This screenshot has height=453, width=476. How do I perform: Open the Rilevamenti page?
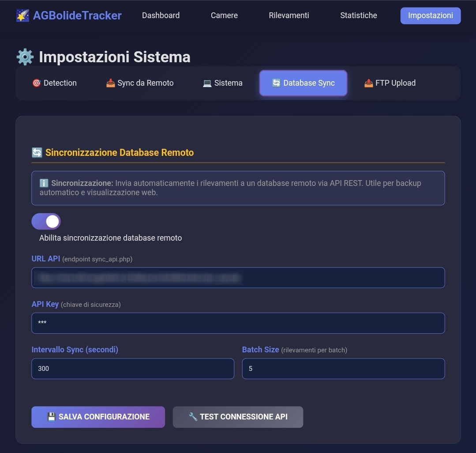click(x=289, y=15)
